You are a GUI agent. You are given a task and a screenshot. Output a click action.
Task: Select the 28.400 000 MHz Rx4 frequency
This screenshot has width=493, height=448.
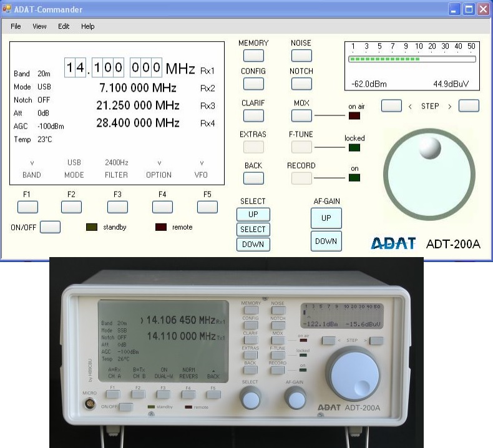click(x=138, y=123)
